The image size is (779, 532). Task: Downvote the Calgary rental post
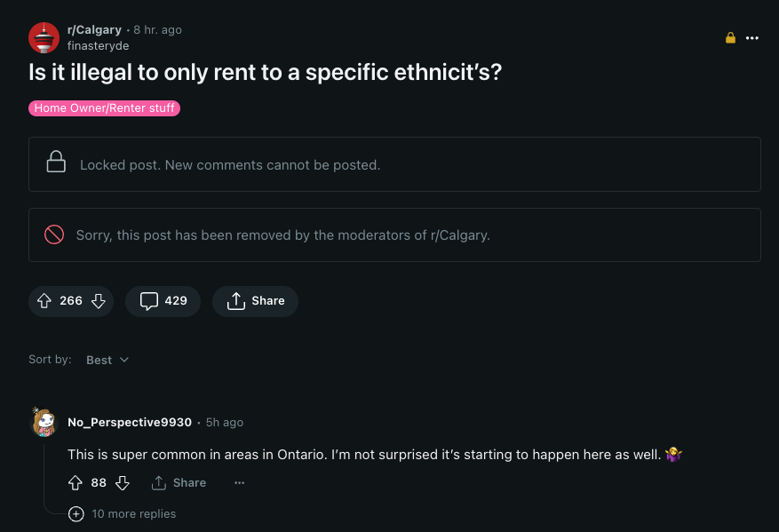pos(98,301)
